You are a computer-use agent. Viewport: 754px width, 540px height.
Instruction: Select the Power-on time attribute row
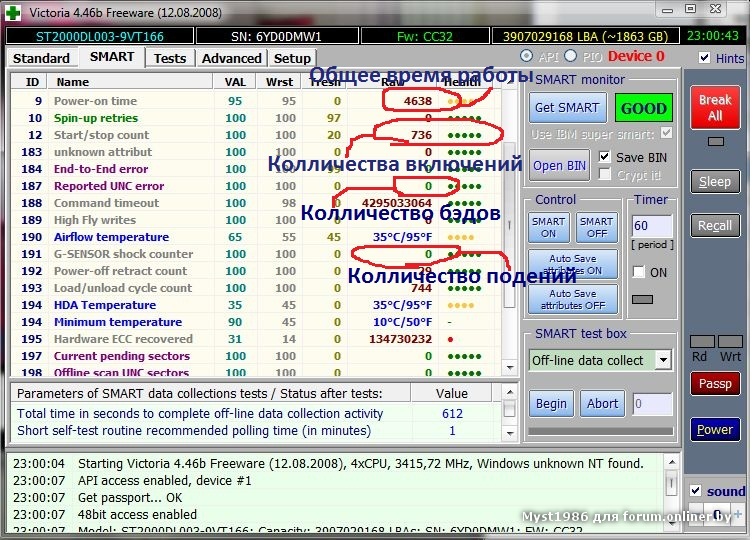coord(256,101)
